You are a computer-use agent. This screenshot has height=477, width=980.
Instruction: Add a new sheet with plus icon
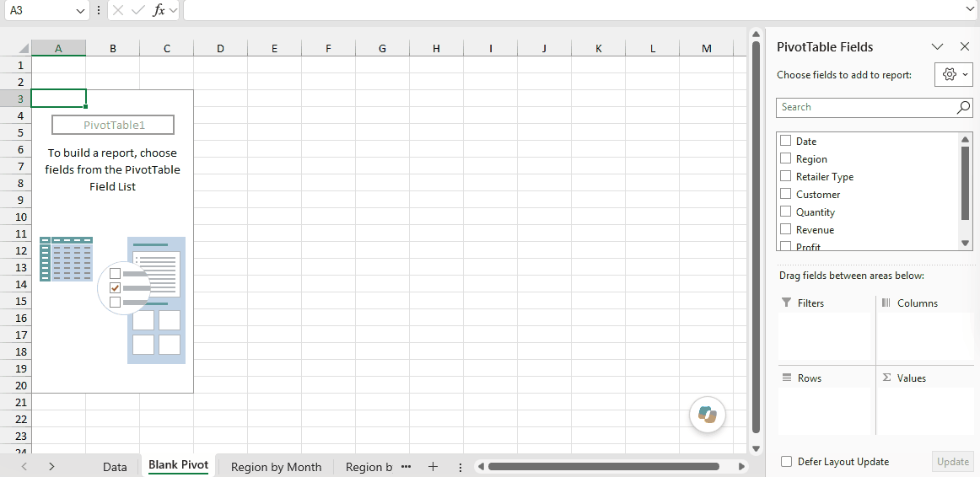click(433, 466)
